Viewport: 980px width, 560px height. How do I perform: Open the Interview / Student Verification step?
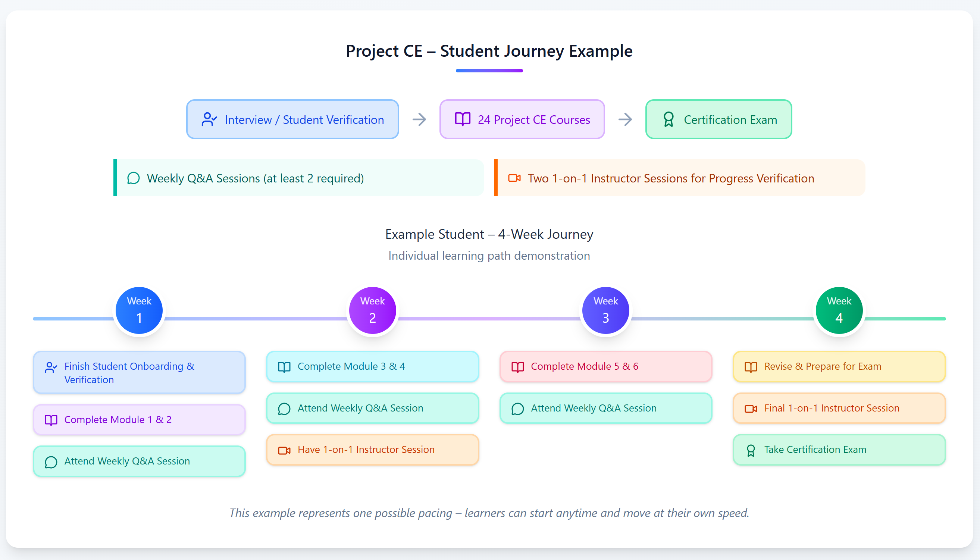(x=292, y=120)
